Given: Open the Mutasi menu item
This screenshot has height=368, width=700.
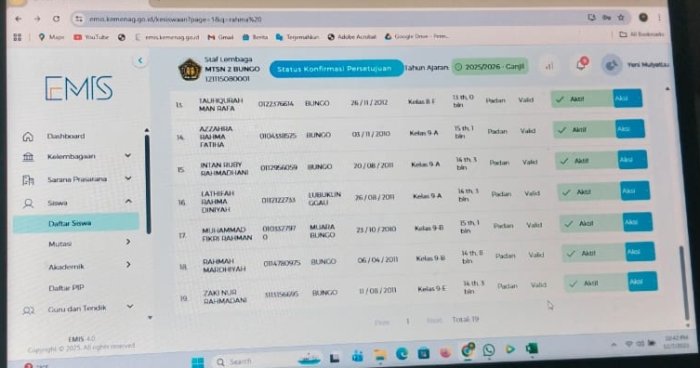Looking at the screenshot, I should click(60, 244).
